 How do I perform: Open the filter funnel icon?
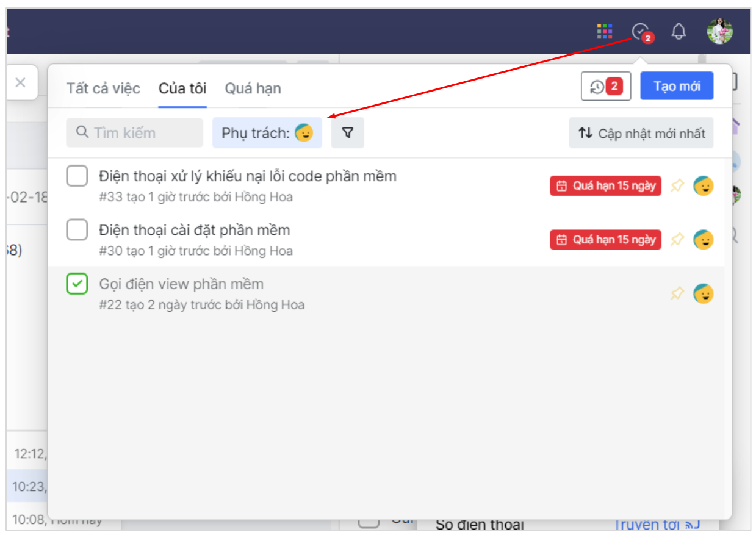(347, 133)
